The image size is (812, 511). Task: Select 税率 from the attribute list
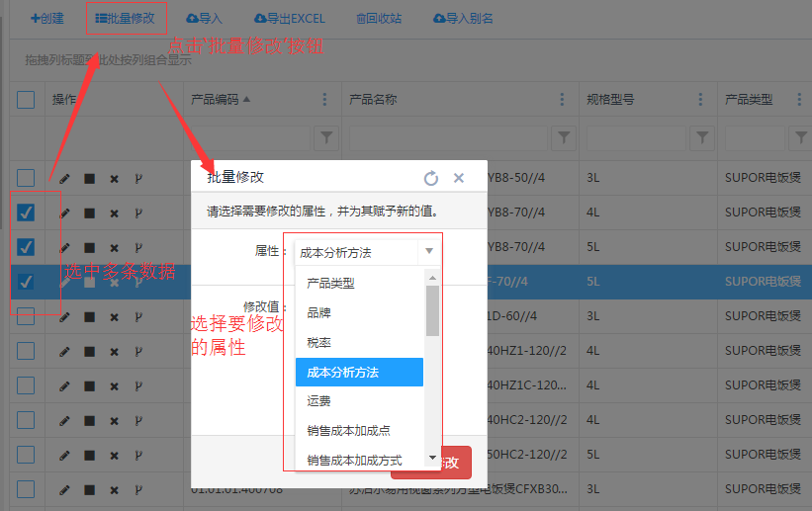pyautogui.click(x=318, y=342)
